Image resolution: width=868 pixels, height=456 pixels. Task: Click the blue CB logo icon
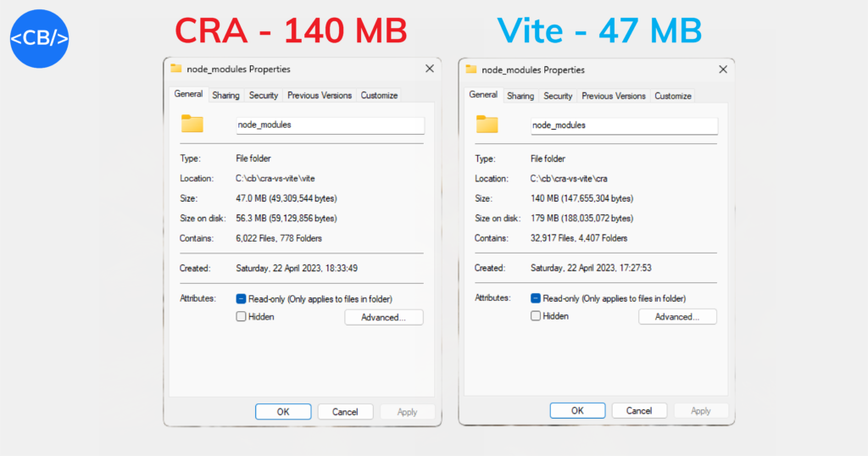[x=39, y=39]
